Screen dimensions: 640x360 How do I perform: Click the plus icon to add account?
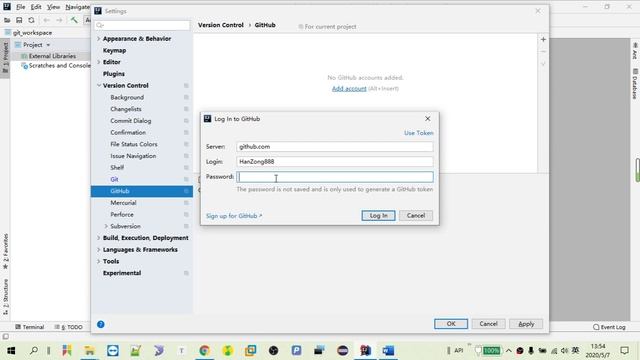point(543,40)
